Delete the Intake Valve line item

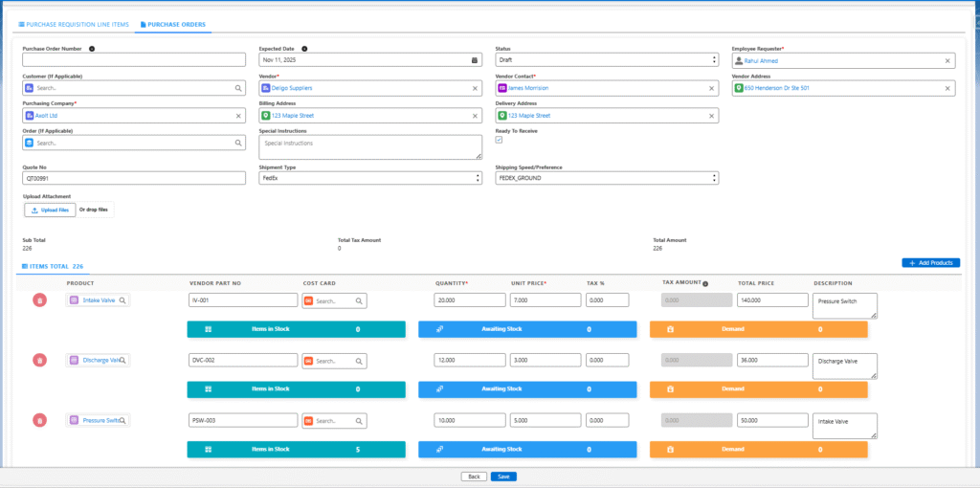click(39, 300)
